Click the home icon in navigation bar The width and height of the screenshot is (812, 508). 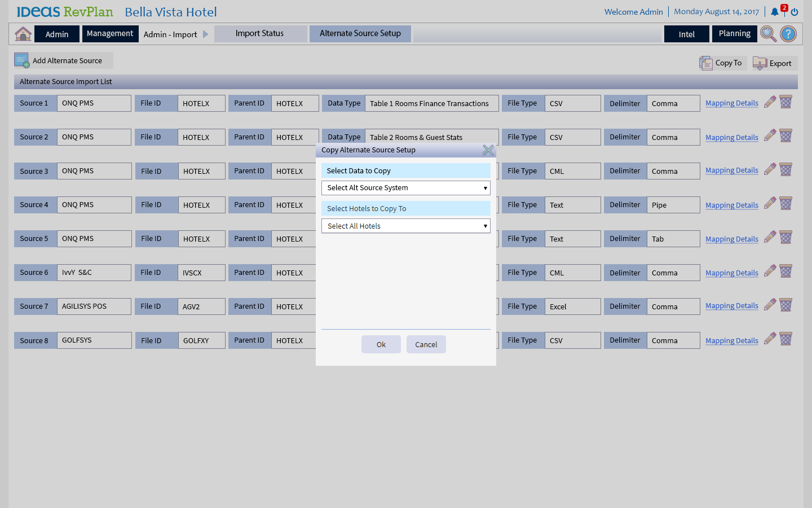tap(23, 34)
